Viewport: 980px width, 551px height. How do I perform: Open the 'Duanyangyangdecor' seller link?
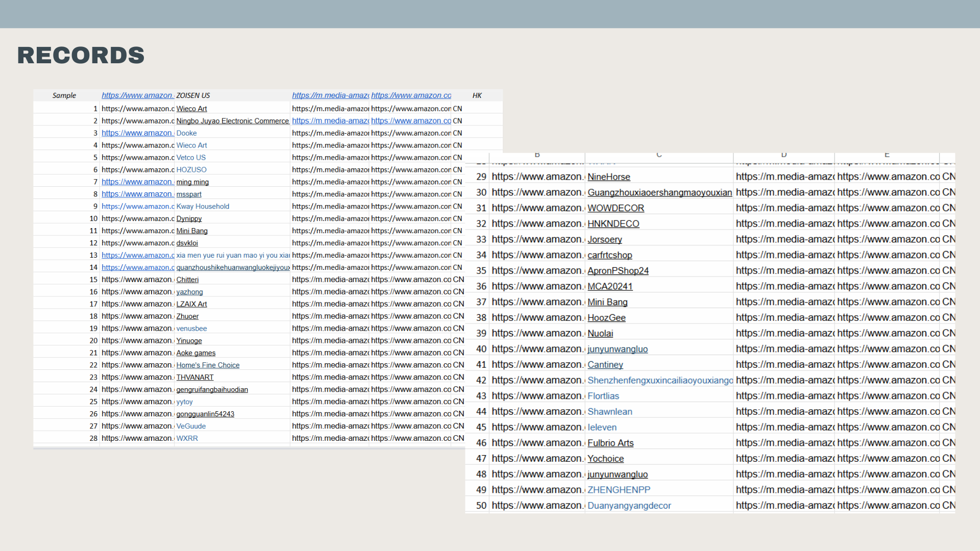point(629,506)
